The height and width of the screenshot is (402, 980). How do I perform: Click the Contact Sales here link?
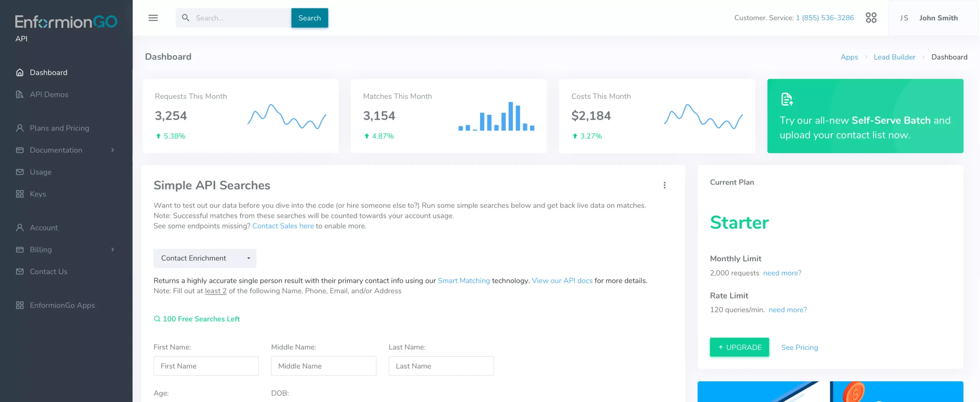point(283,226)
